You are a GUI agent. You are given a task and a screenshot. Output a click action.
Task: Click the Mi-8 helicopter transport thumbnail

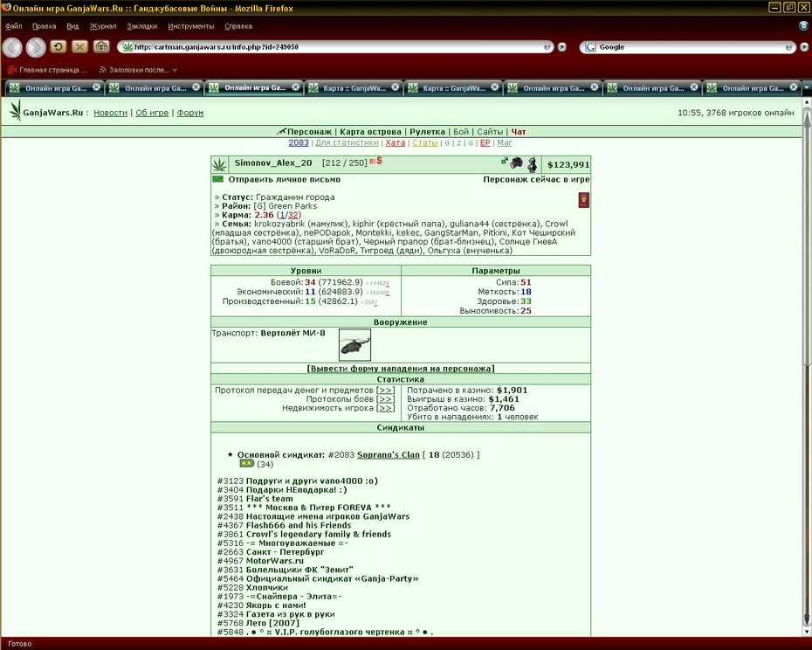coord(354,345)
